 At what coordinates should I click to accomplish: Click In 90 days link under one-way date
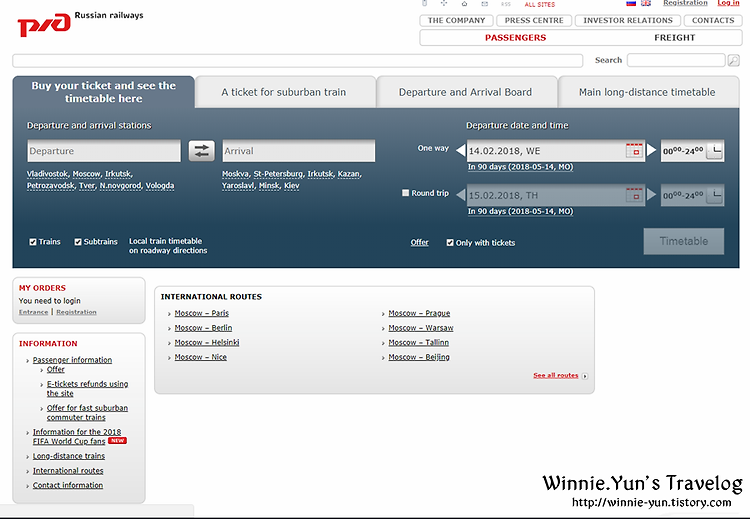(x=520, y=167)
